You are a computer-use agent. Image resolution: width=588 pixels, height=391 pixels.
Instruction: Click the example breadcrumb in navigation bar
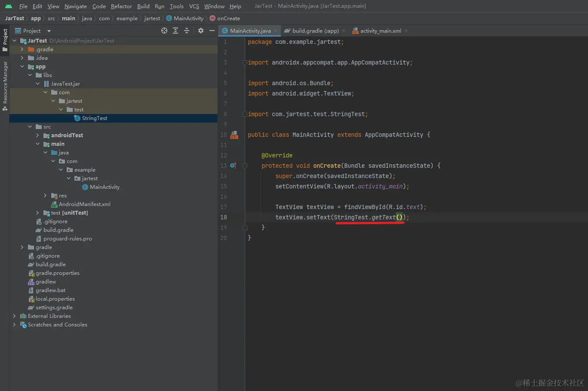click(127, 18)
